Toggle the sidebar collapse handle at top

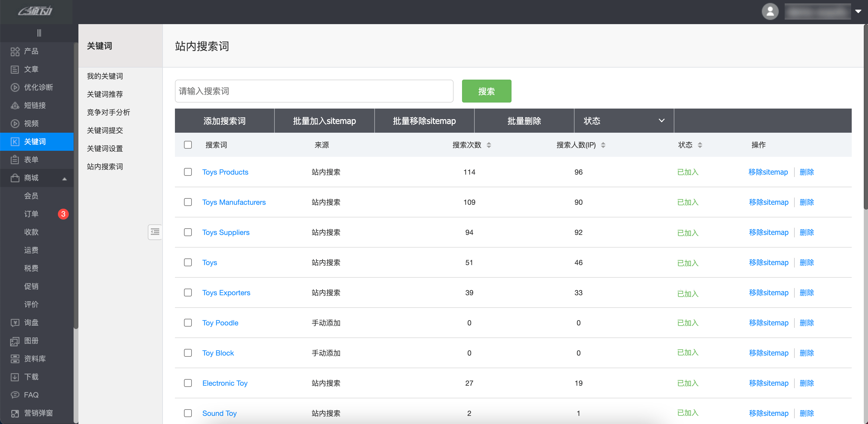(39, 33)
